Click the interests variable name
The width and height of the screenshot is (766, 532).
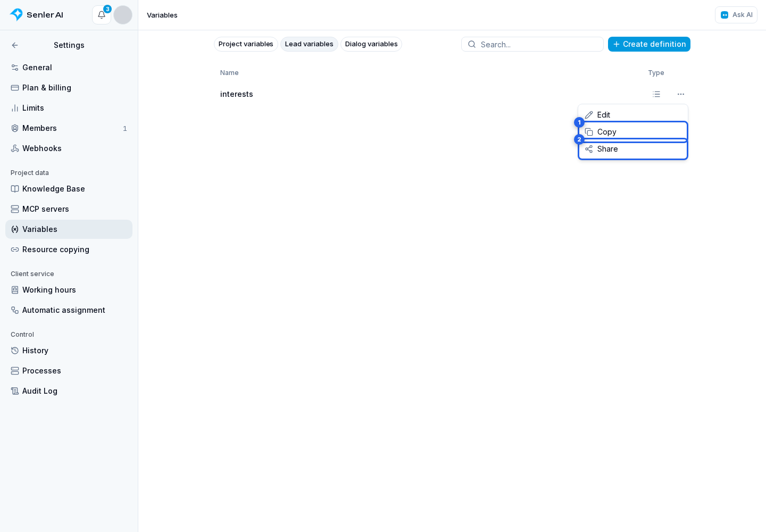237,94
